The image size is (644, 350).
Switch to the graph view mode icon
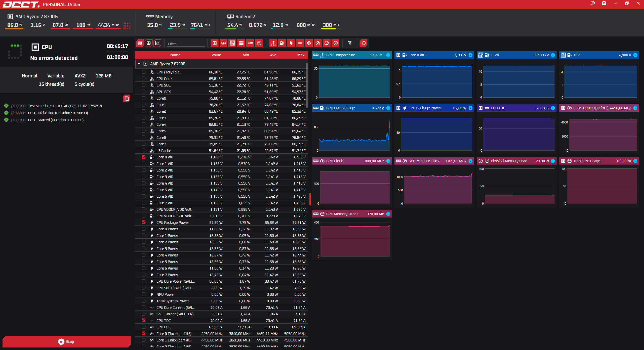157,43
